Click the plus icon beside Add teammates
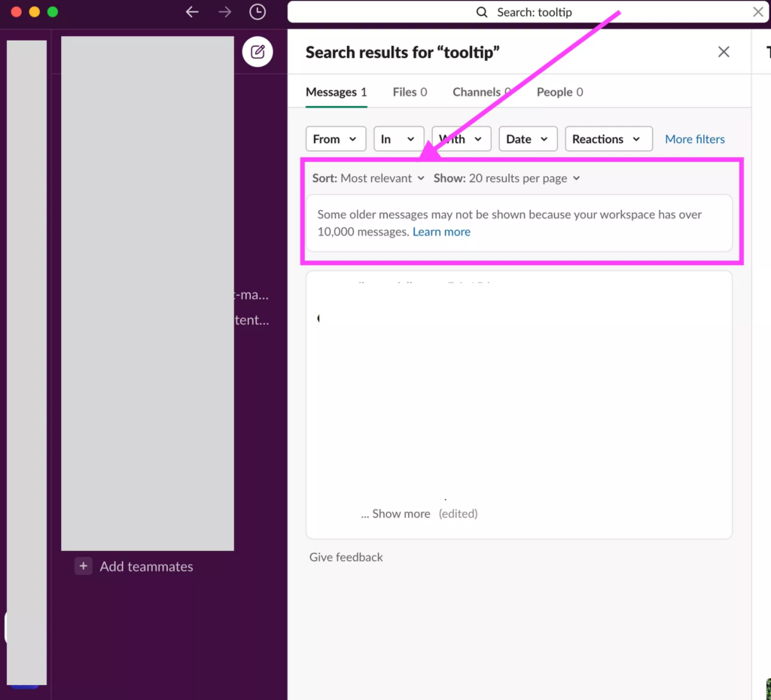The image size is (771, 700). pyautogui.click(x=83, y=566)
